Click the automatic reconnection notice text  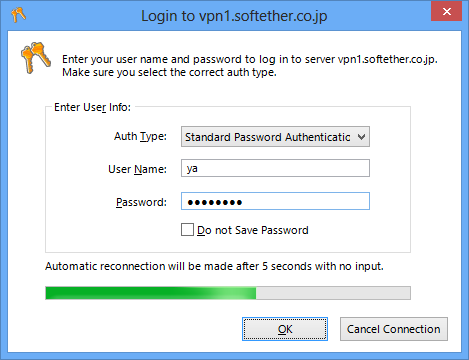(214, 266)
